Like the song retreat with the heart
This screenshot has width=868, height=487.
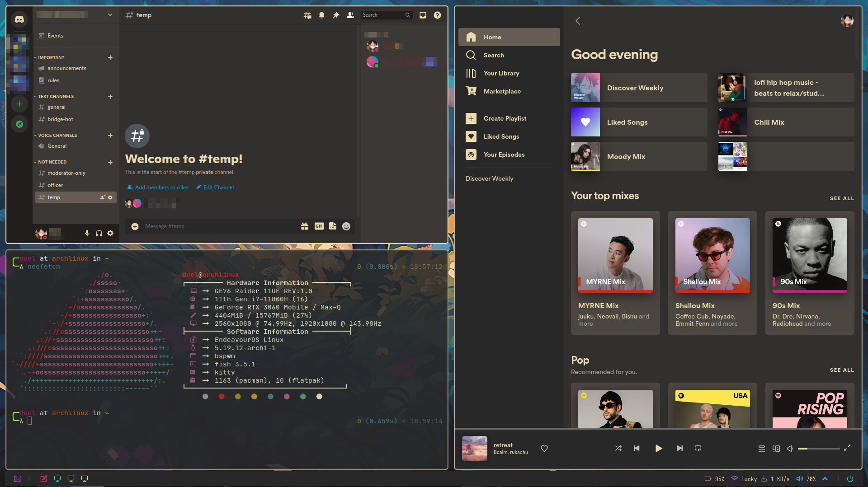544,449
